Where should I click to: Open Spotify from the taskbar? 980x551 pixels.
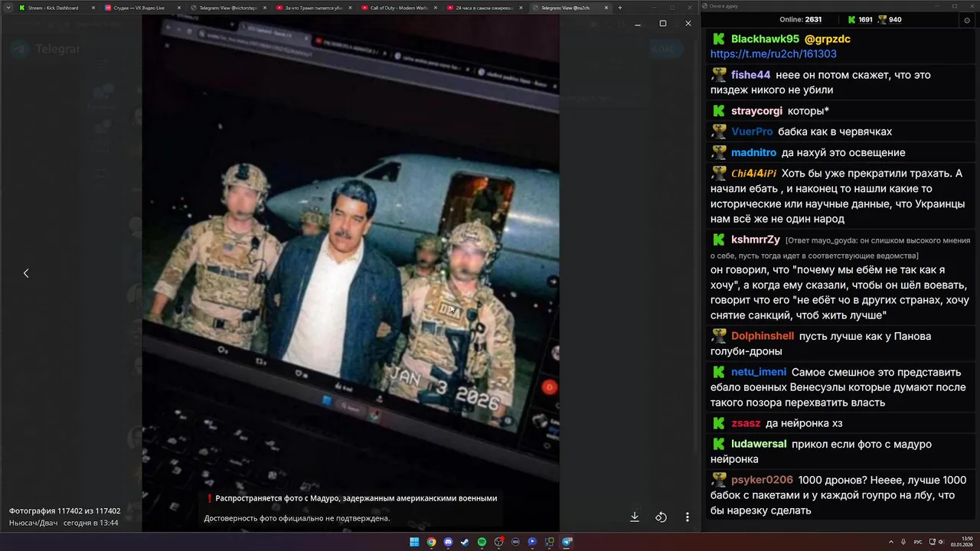482,542
